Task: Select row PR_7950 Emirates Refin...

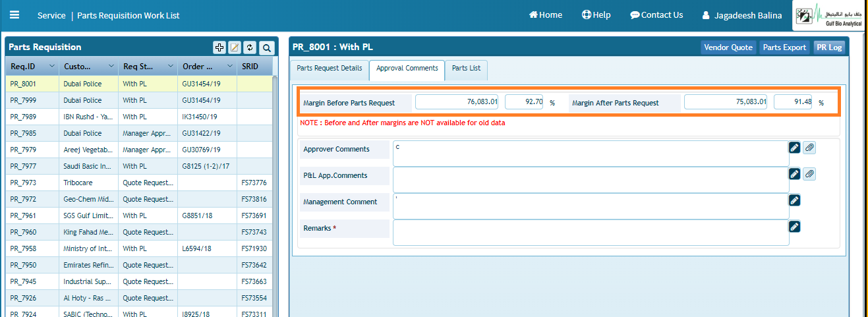Action: point(139,265)
